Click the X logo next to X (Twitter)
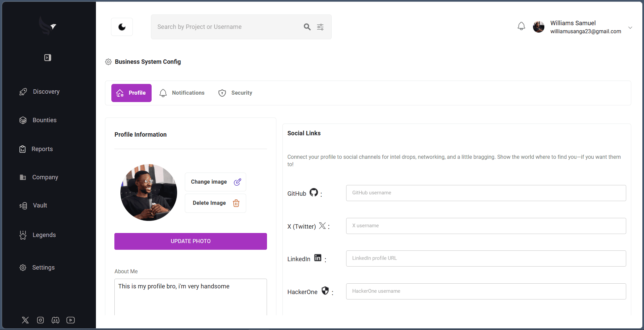 pos(322,226)
